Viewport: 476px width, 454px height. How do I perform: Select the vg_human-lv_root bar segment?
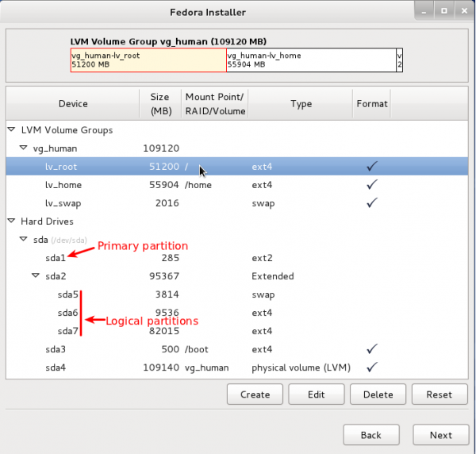click(148, 60)
